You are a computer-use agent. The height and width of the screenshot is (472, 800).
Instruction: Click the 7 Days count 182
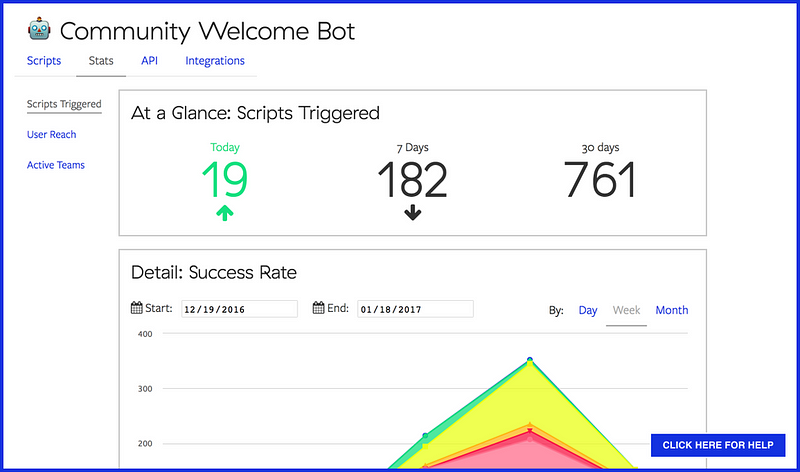tap(412, 179)
